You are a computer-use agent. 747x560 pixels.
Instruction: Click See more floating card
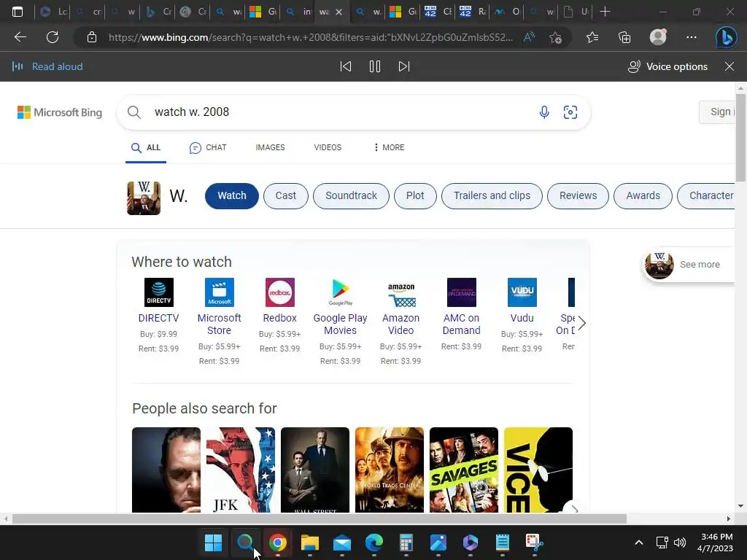[x=689, y=264]
